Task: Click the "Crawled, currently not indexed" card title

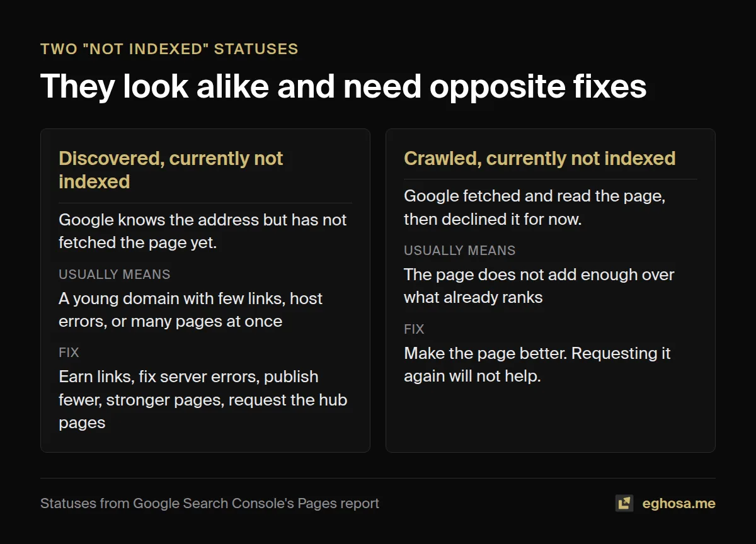Action: point(540,158)
